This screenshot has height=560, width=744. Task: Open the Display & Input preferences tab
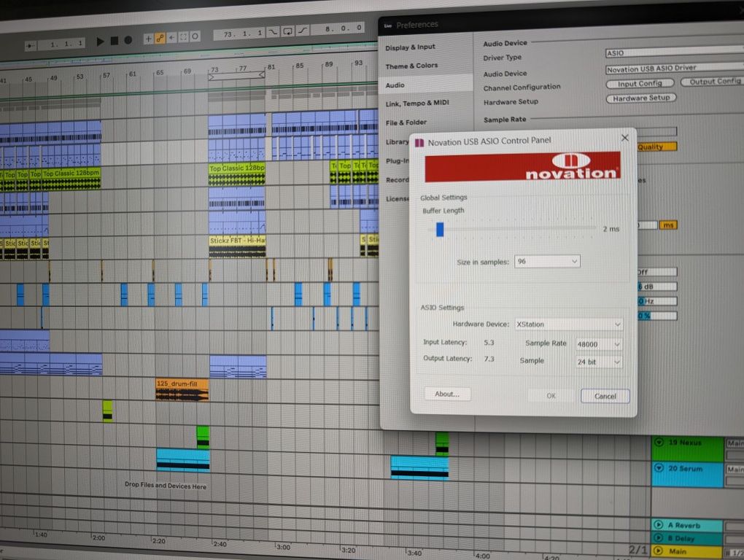pos(410,47)
